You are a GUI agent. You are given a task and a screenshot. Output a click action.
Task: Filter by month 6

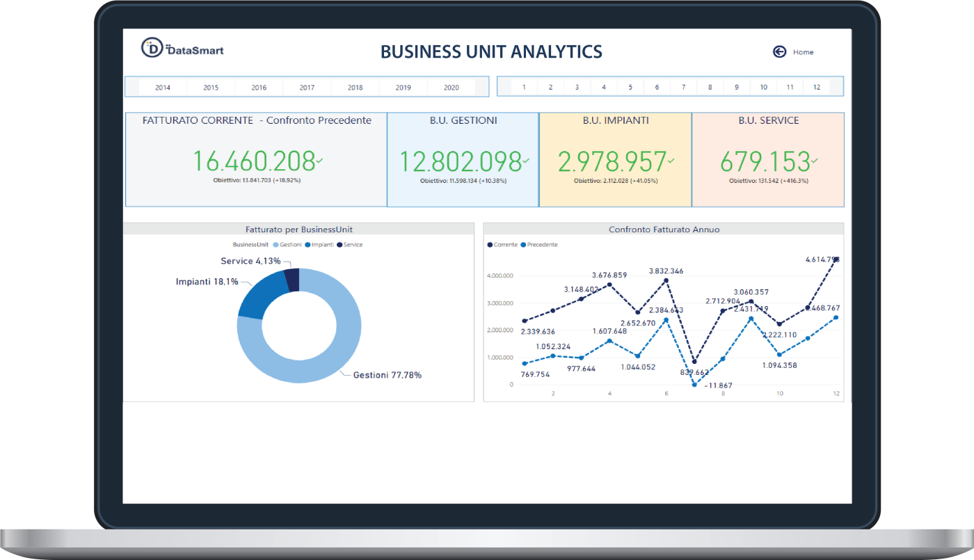pyautogui.click(x=657, y=88)
